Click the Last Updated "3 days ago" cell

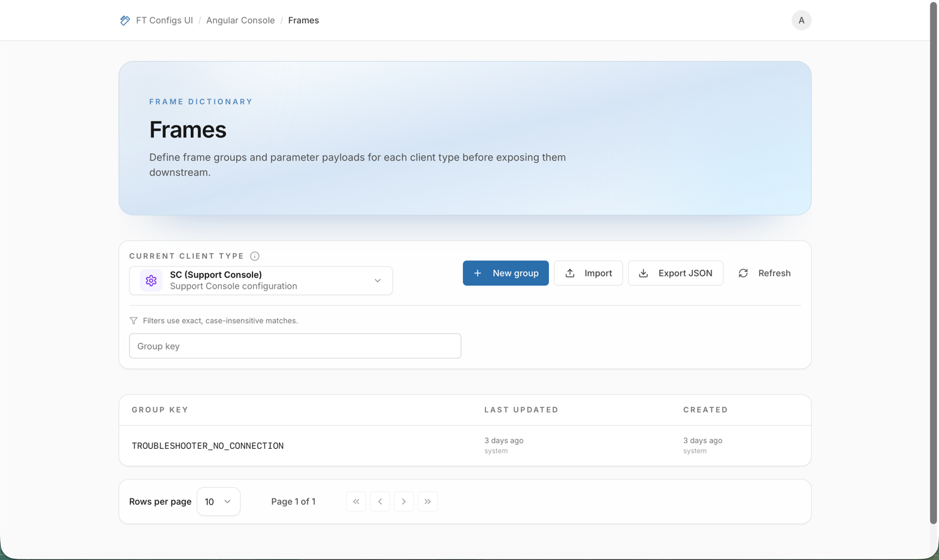click(x=504, y=441)
